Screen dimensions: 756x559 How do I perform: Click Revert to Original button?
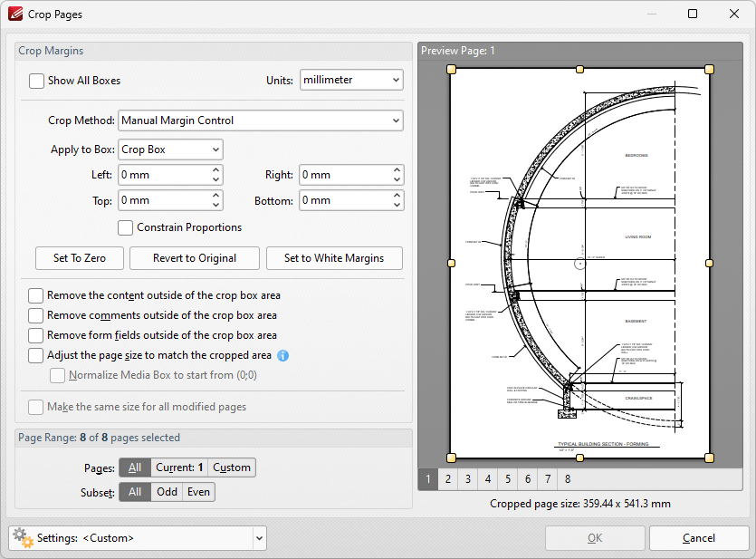click(195, 258)
